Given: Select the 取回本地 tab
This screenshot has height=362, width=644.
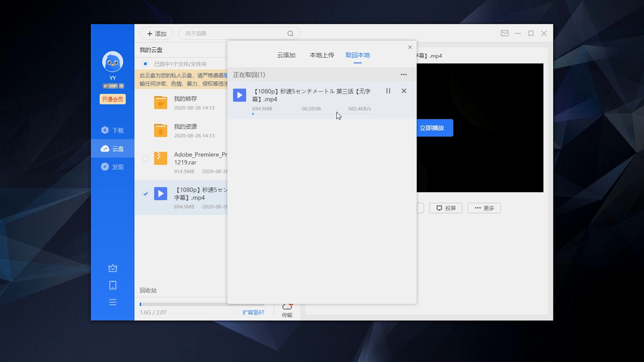Looking at the screenshot, I should [358, 55].
